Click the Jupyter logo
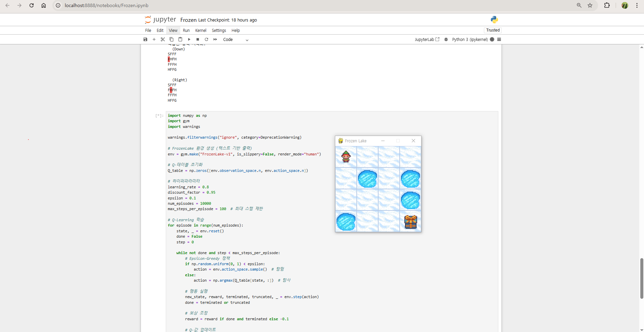This screenshot has height=332, width=644. (x=160, y=19)
